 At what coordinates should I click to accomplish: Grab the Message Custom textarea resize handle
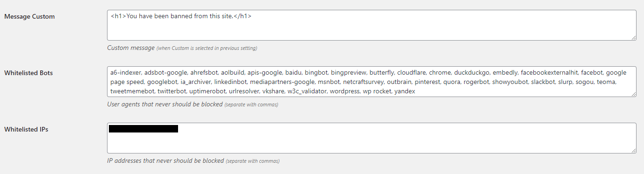[x=633, y=37]
